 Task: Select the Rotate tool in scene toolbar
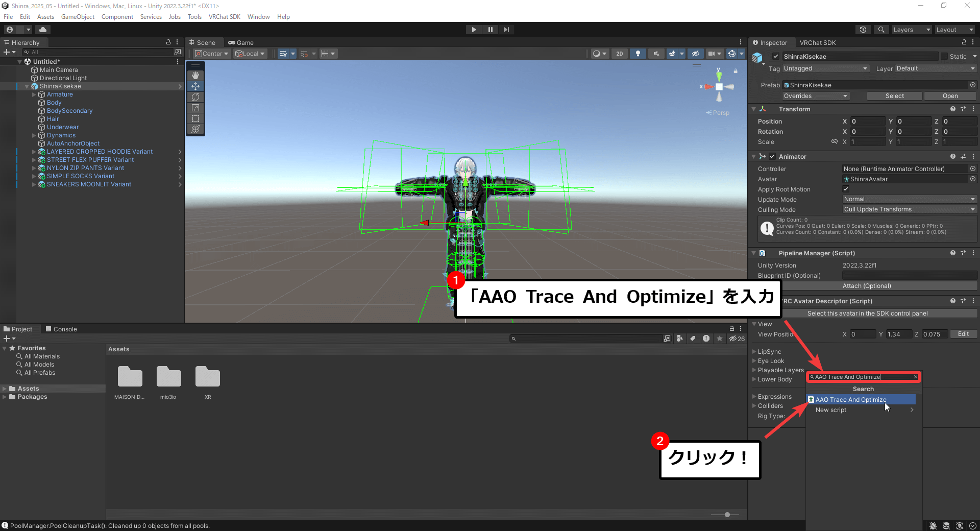(x=195, y=97)
